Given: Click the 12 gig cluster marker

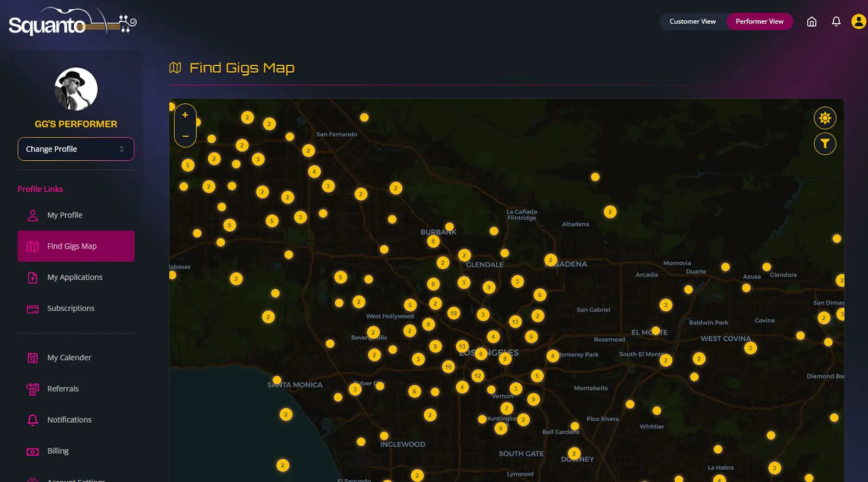Looking at the screenshot, I should click(x=477, y=376).
